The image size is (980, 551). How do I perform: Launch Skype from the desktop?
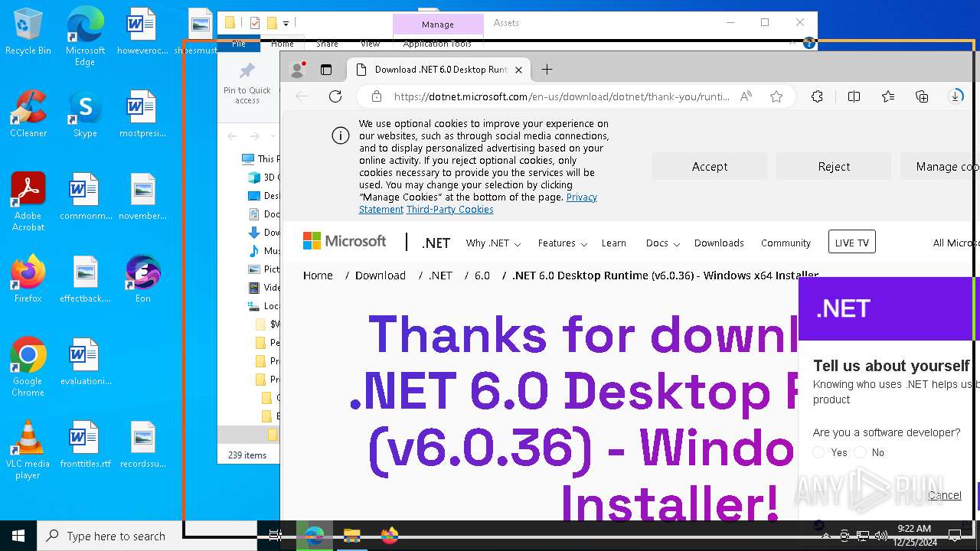click(x=85, y=114)
